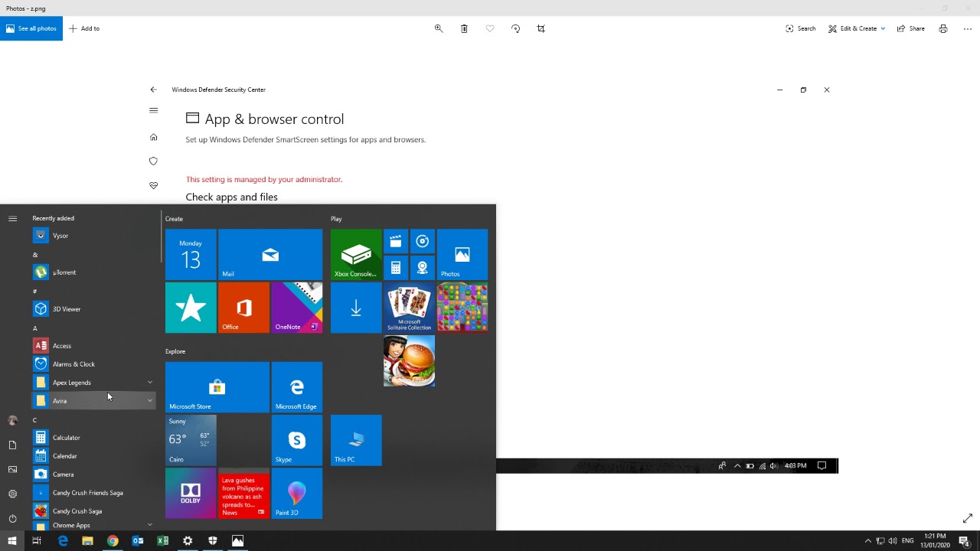
Task: Launch the Camera app
Action: (x=93, y=474)
